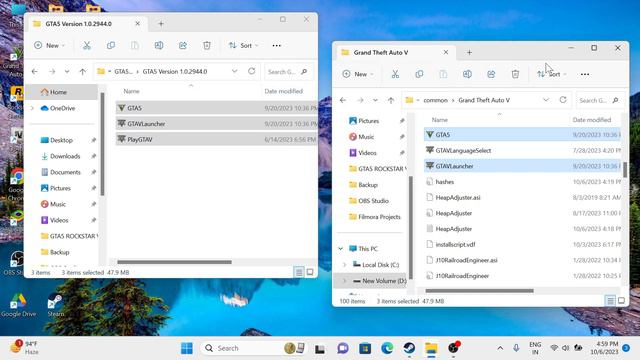Screen dimensions: 640x360
Task: Open Google Drive desktop shortcut
Action: pos(18,305)
